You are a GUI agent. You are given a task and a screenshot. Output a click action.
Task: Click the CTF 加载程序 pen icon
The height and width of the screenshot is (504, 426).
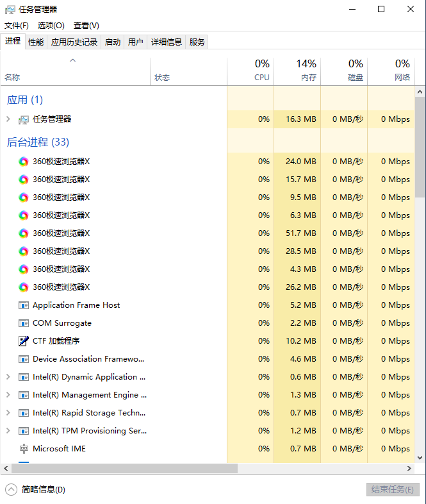[x=24, y=341]
